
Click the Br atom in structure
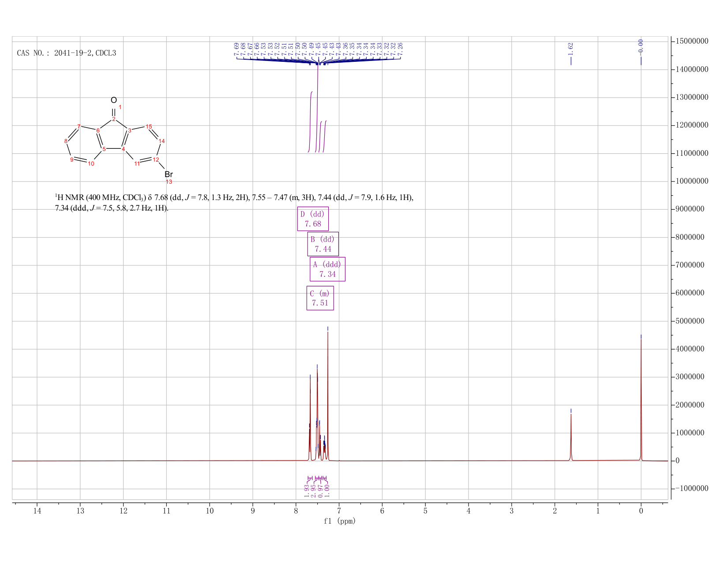169,174
